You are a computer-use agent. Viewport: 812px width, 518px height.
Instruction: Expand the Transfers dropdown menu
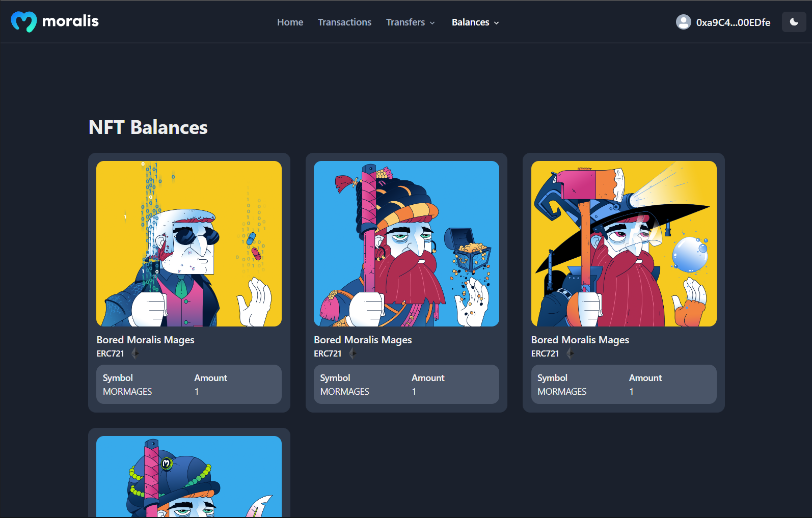click(x=411, y=22)
